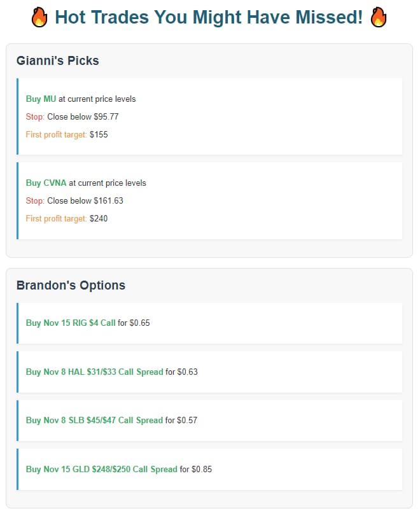Click Buy Nov 15 GLD $248/$250 Call Spread
The width and height of the screenshot is (420, 525).
click(101, 470)
